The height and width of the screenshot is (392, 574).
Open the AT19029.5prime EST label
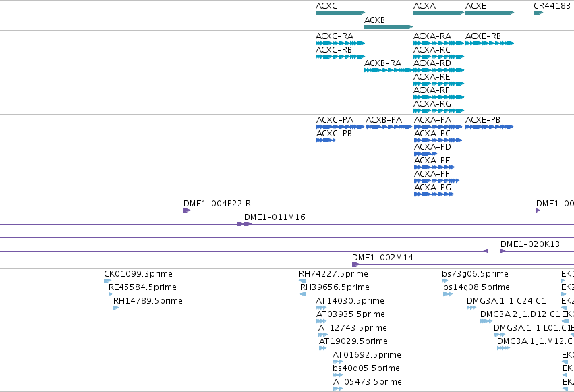click(353, 341)
